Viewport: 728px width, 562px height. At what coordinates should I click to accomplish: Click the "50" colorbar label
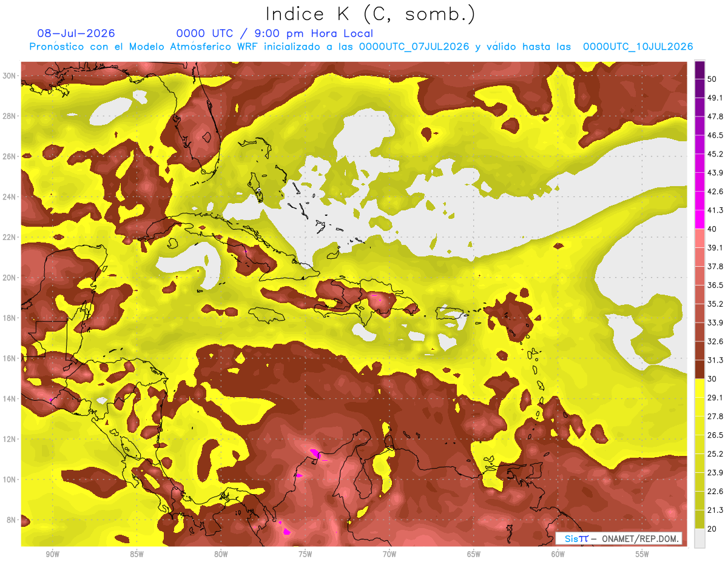[x=712, y=79]
